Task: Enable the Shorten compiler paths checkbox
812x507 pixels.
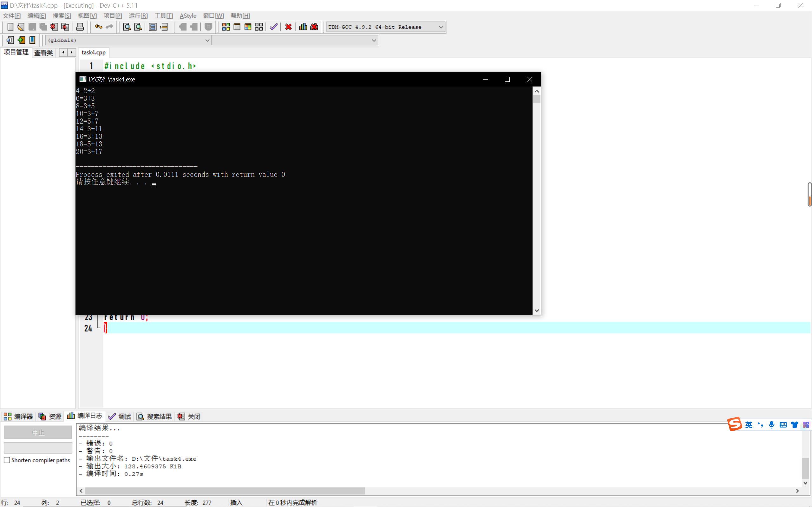Action: pyautogui.click(x=7, y=460)
